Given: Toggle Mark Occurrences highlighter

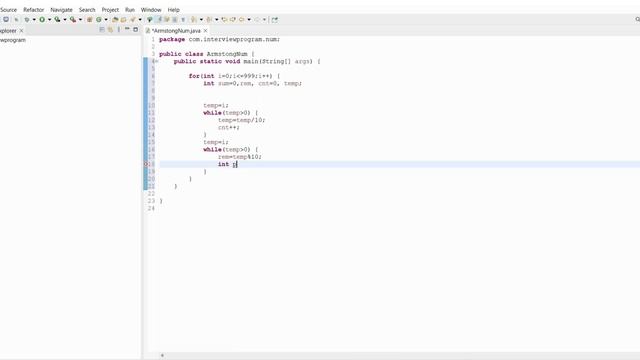Looking at the screenshot, I should (158, 19).
